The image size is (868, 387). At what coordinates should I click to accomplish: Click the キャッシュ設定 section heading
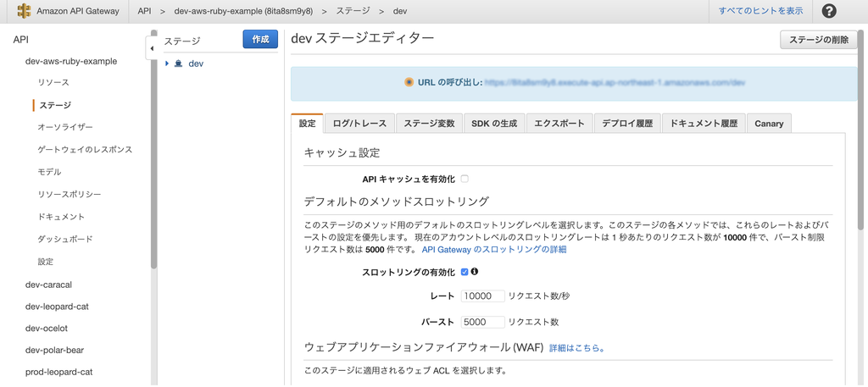point(342,153)
